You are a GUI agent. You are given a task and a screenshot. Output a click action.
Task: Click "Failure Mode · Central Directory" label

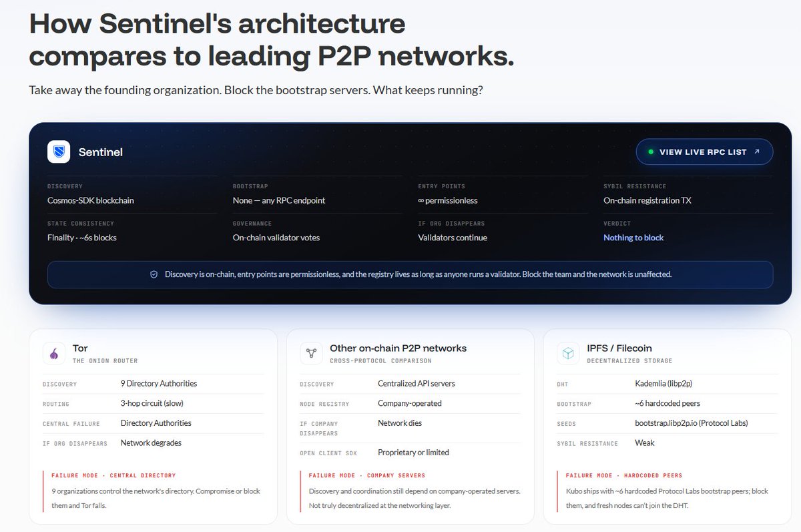point(113,476)
